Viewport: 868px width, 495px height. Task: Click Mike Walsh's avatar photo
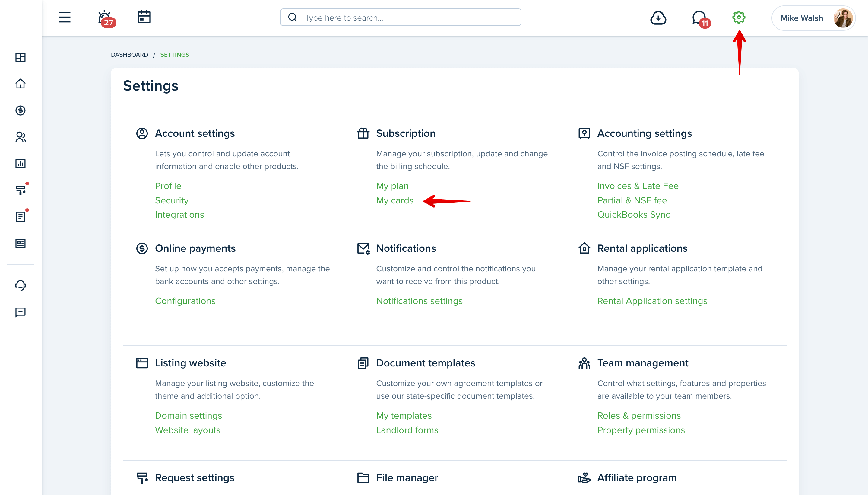pos(843,18)
